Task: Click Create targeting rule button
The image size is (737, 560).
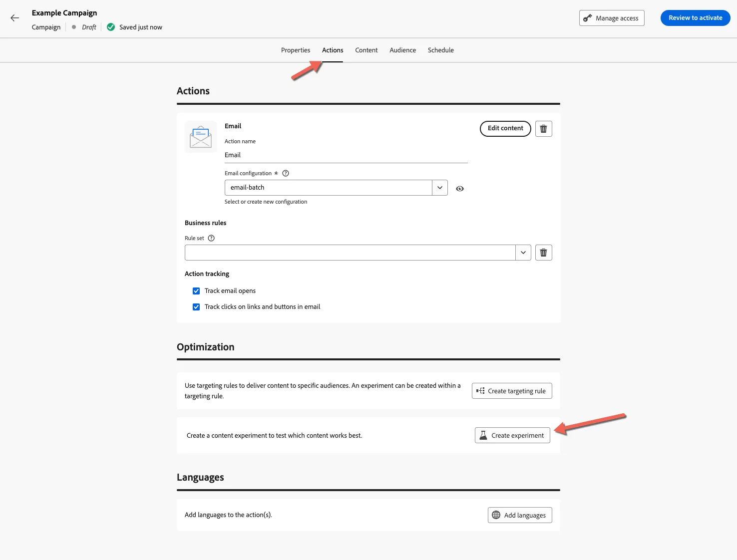Action: click(x=512, y=391)
